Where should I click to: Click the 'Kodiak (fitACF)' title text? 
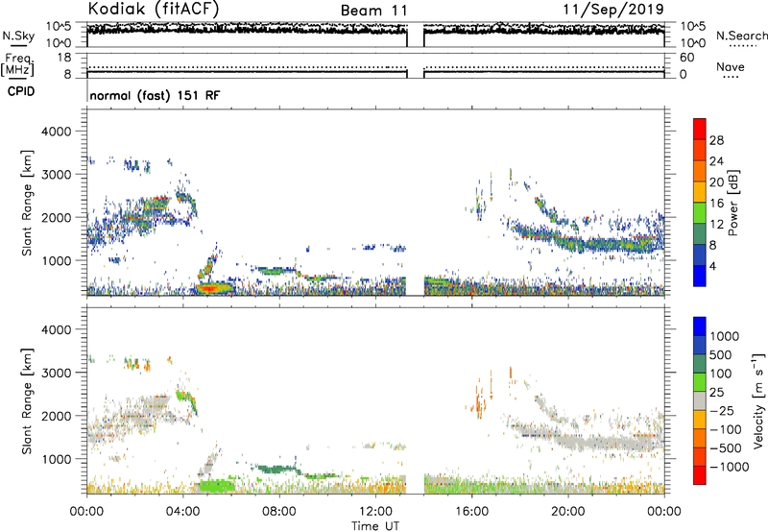154,9
